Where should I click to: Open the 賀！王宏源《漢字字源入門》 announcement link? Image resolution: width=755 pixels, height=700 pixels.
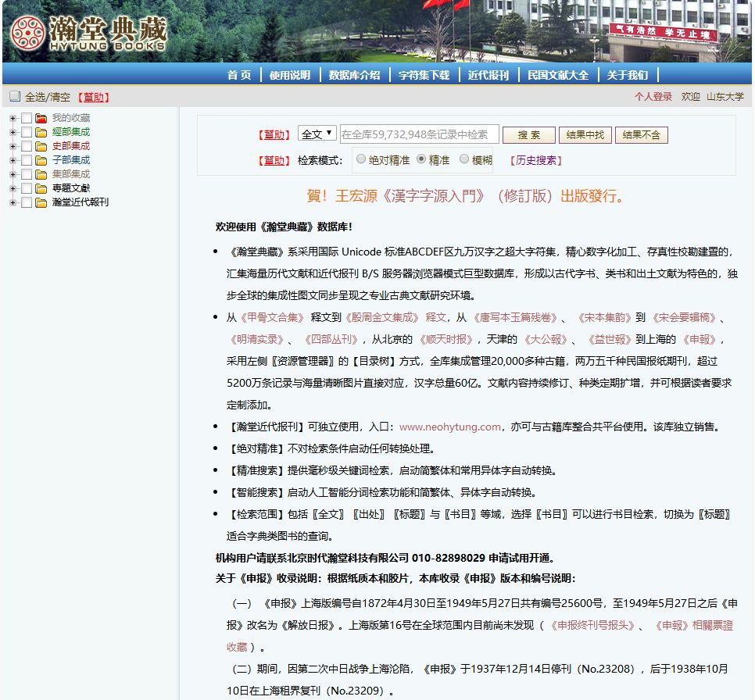click(x=466, y=196)
